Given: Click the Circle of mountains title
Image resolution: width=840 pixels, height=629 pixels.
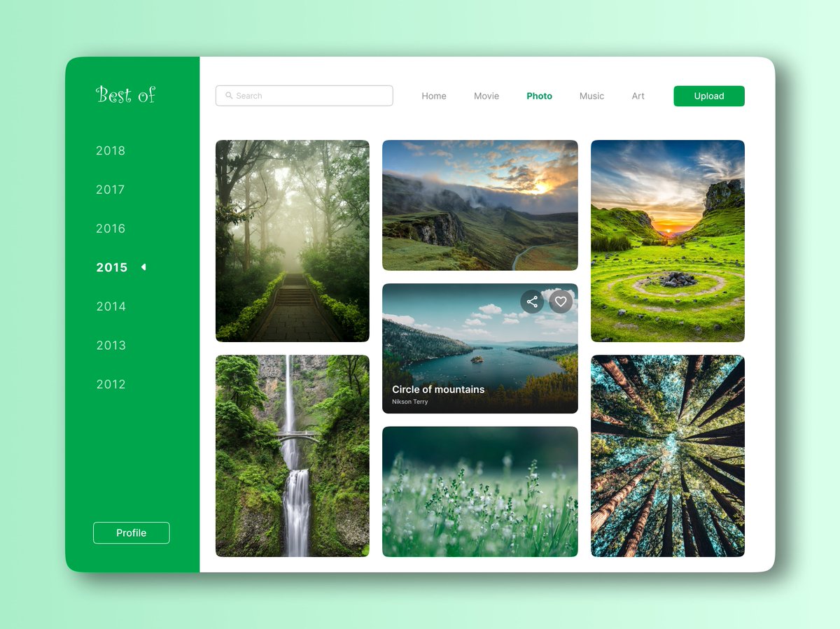Looking at the screenshot, I should tap(438, 390).
